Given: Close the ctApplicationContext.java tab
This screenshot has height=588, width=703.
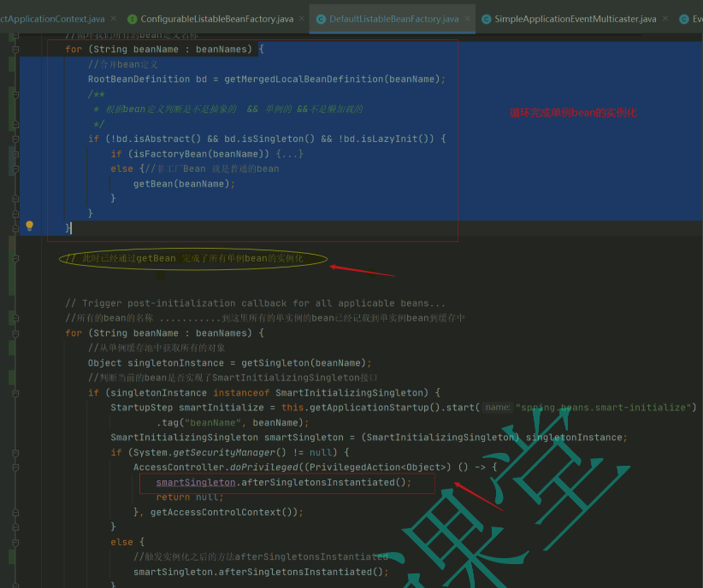Looking at the screenshot, I should pos(114,19).
